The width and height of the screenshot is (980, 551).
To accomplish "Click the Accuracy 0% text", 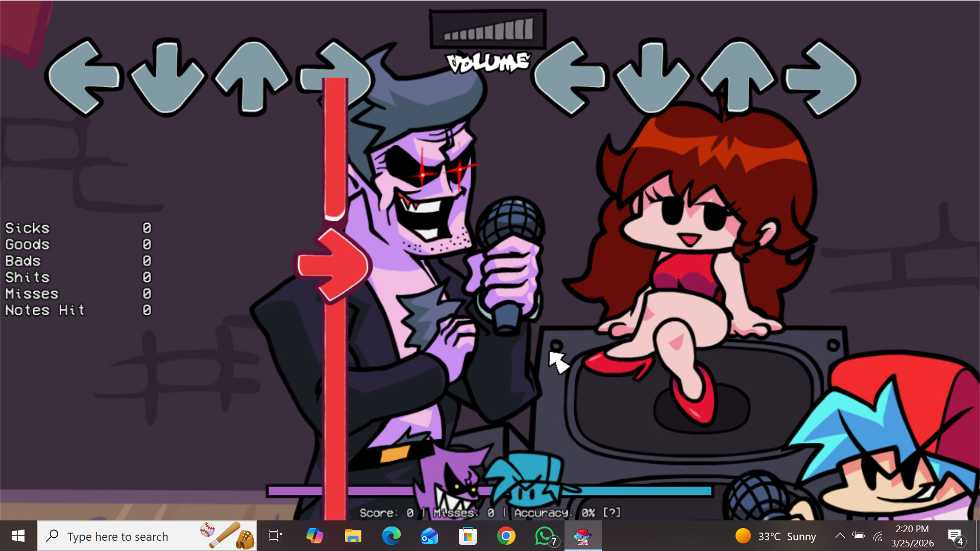I will [554, 513].
